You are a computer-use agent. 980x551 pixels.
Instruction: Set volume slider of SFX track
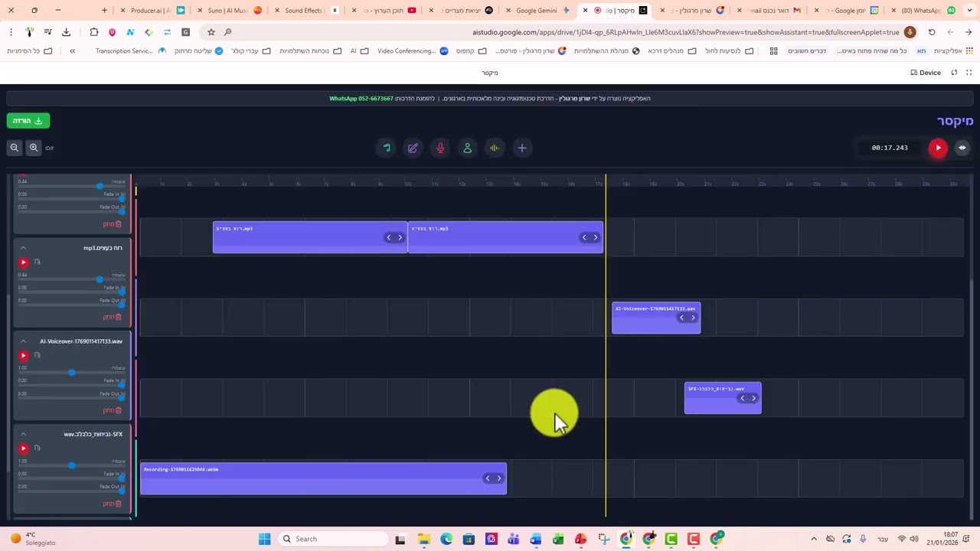coord(71,465)
